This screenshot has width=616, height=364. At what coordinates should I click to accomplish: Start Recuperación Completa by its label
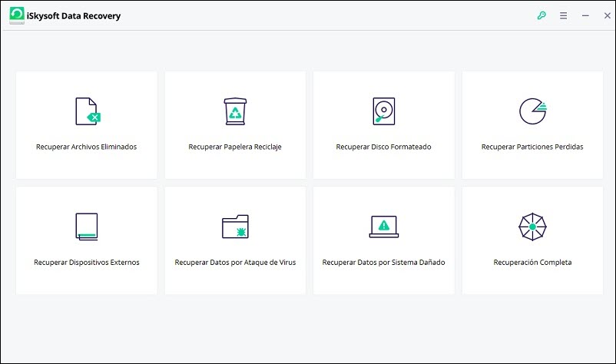532,263
